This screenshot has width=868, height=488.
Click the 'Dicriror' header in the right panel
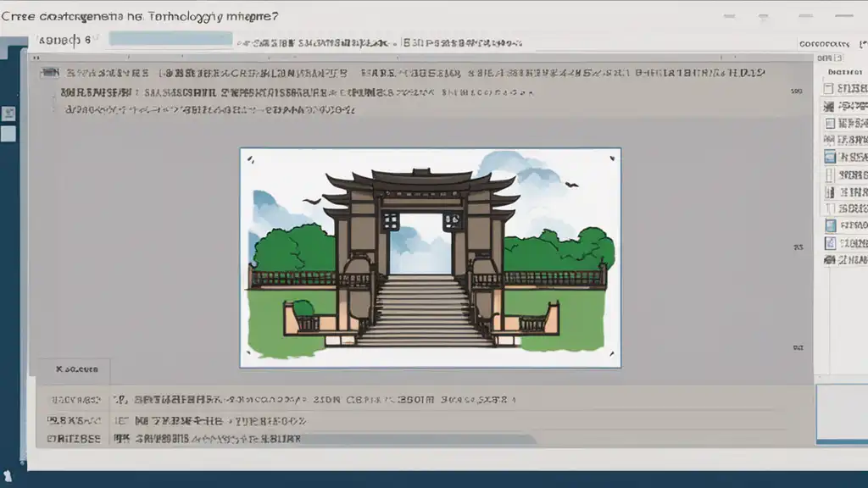coord(845,72)
